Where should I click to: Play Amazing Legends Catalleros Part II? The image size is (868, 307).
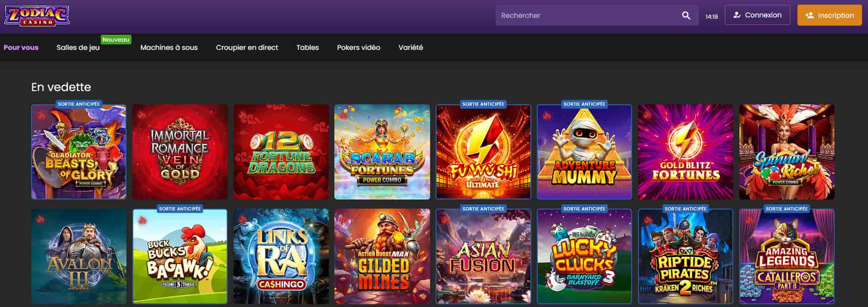pos(787,257)
